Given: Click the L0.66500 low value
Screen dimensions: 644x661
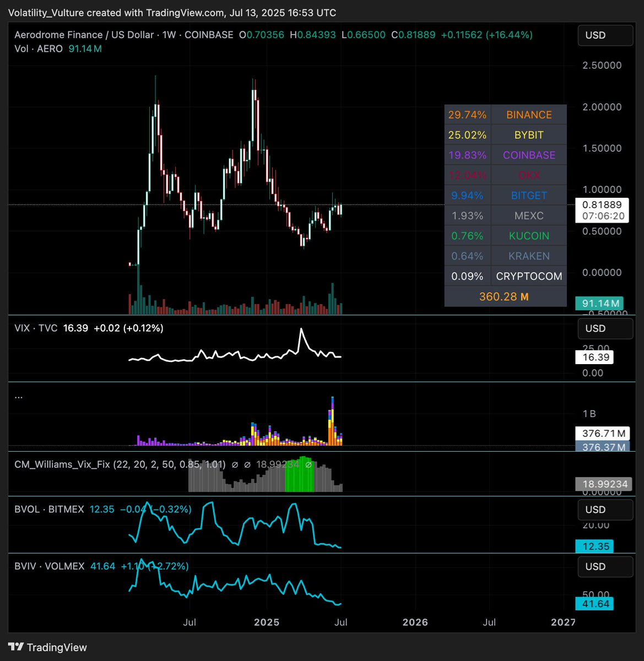Looking at the screenshot, I should point(364,35).
